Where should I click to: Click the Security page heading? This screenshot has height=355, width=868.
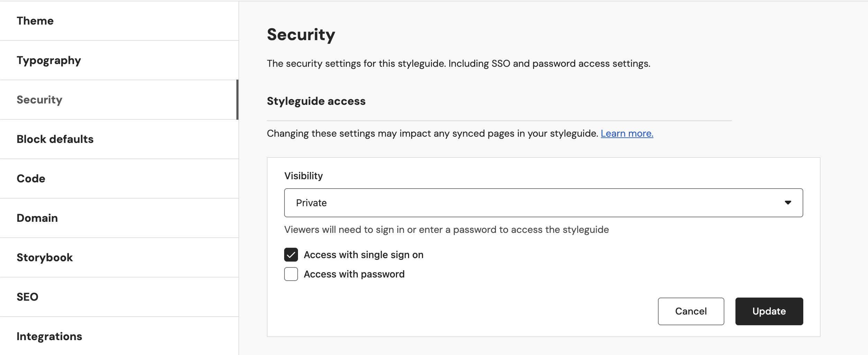click(x=301, y=35)
